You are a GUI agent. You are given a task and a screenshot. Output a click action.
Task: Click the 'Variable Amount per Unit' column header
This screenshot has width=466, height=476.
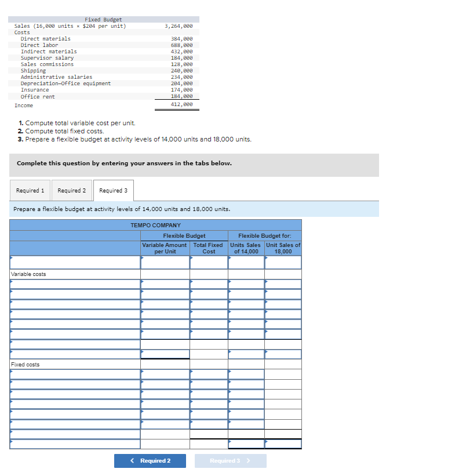click(x=165, y=248)
